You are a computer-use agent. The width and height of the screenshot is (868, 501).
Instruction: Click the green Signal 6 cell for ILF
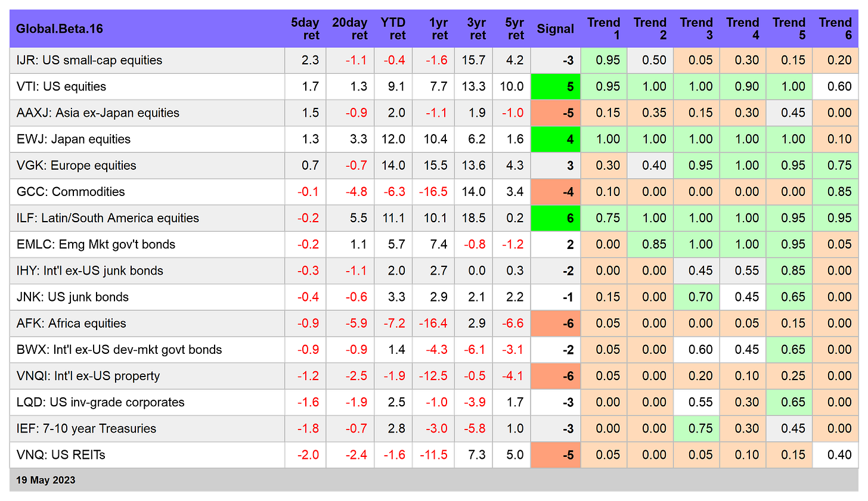pos(556,217)
